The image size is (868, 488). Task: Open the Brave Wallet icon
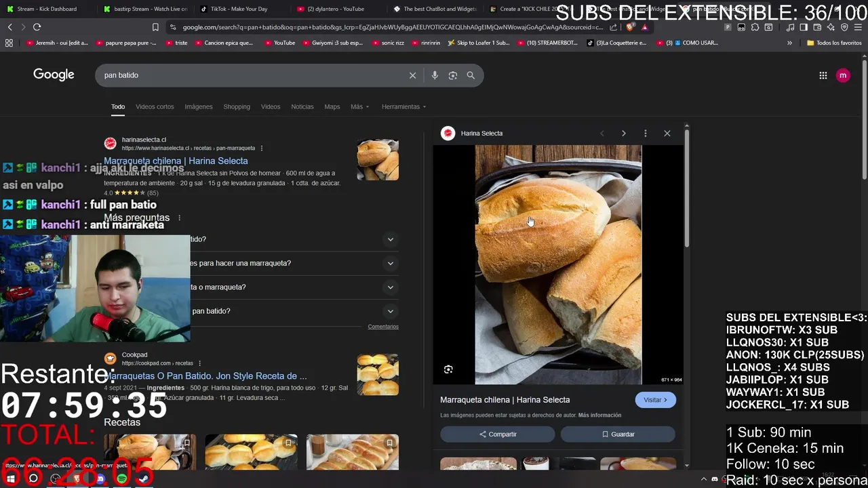coord(817,27)
